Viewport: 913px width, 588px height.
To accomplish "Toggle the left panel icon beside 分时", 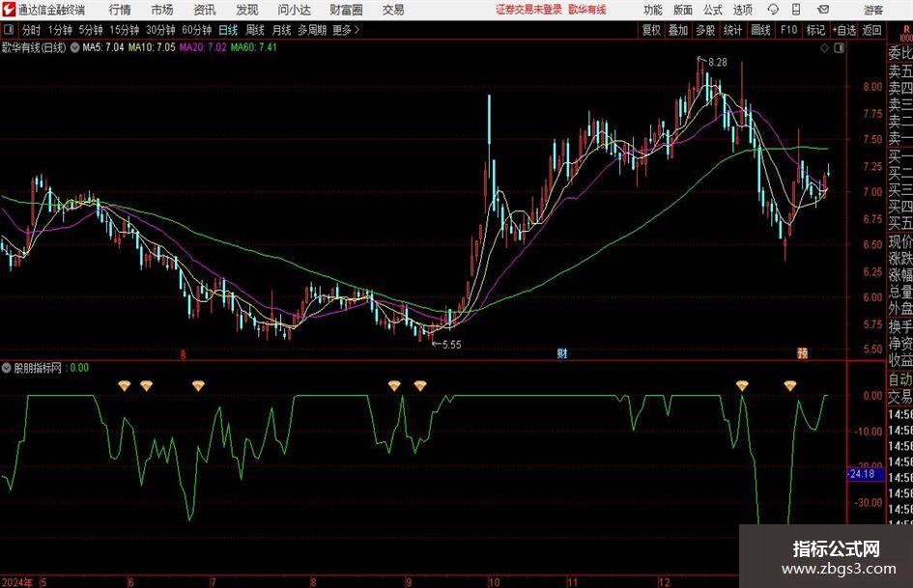I will [x=9, y=30].
